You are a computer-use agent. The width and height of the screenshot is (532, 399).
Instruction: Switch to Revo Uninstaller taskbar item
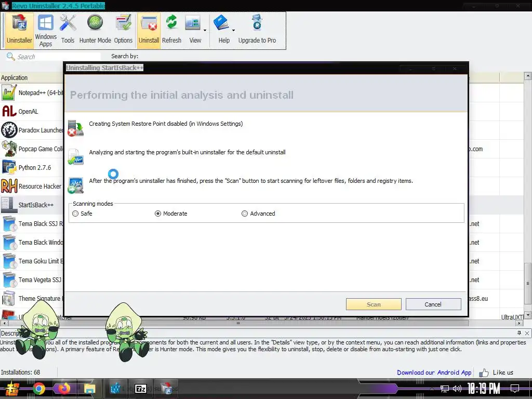tap(167, 389)
